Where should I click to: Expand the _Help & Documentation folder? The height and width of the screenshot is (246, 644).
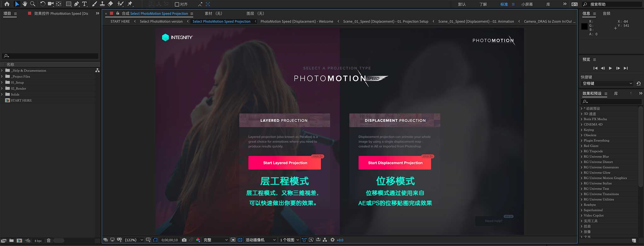2,71
